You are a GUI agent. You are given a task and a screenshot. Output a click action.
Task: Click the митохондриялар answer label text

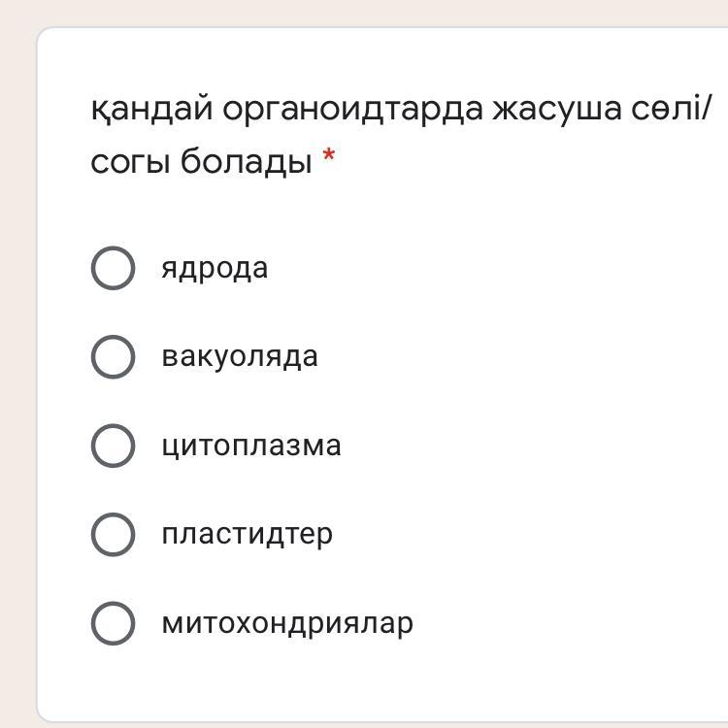tap(287, 622)
